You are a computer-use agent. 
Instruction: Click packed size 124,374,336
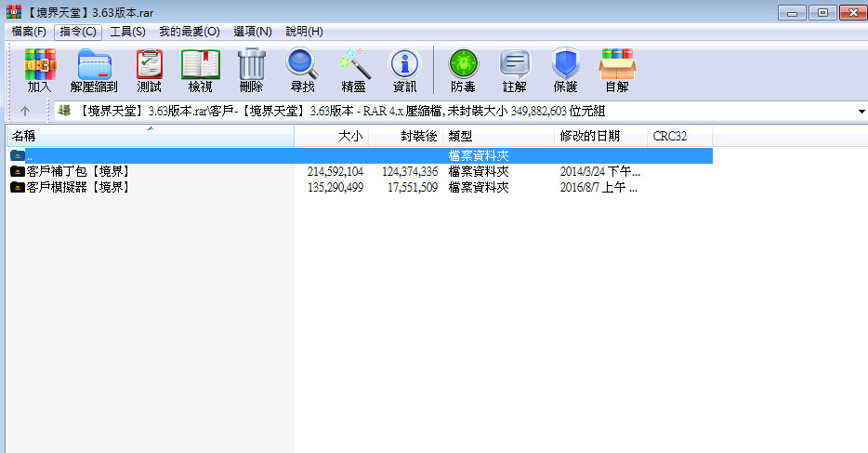tap(410, 172)
